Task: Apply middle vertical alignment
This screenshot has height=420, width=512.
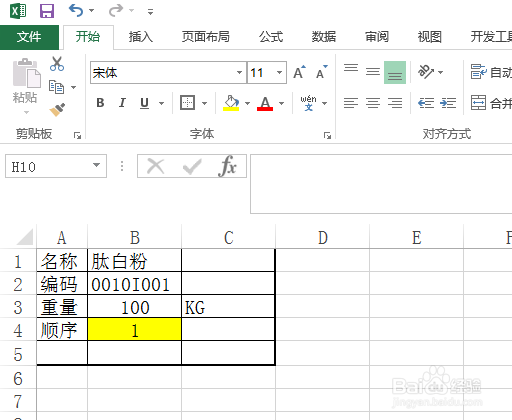Action: click(x=373, y=72)
